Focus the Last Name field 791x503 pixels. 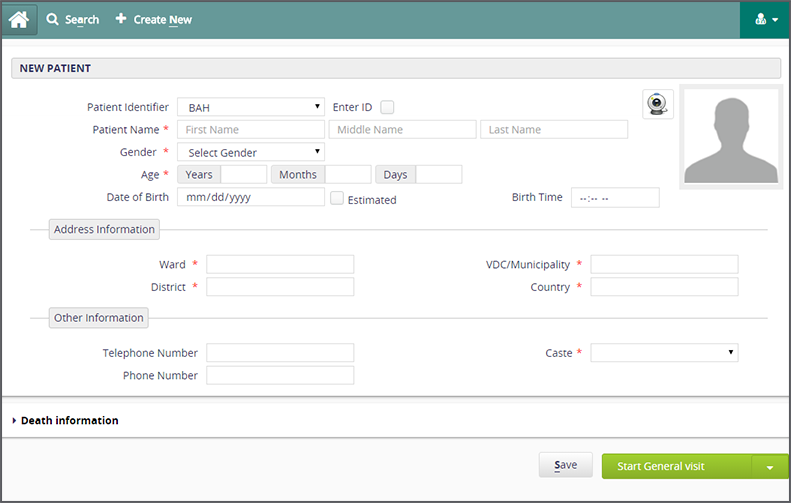(554, 130)
